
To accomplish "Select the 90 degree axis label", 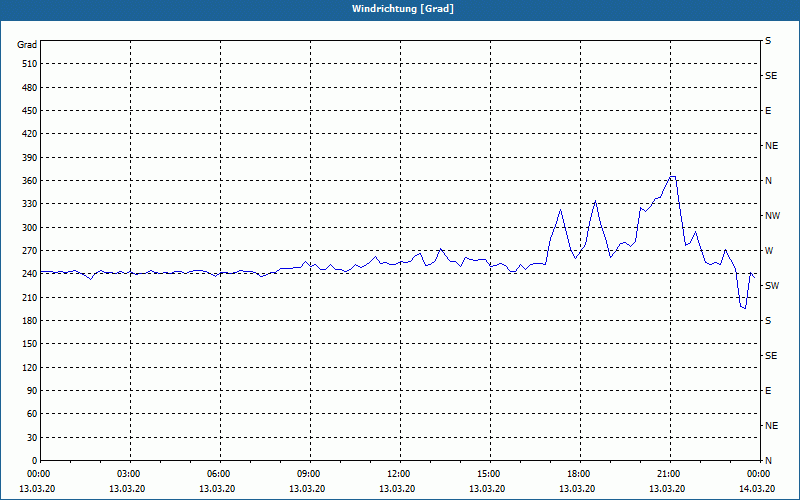I will point(32,391).
